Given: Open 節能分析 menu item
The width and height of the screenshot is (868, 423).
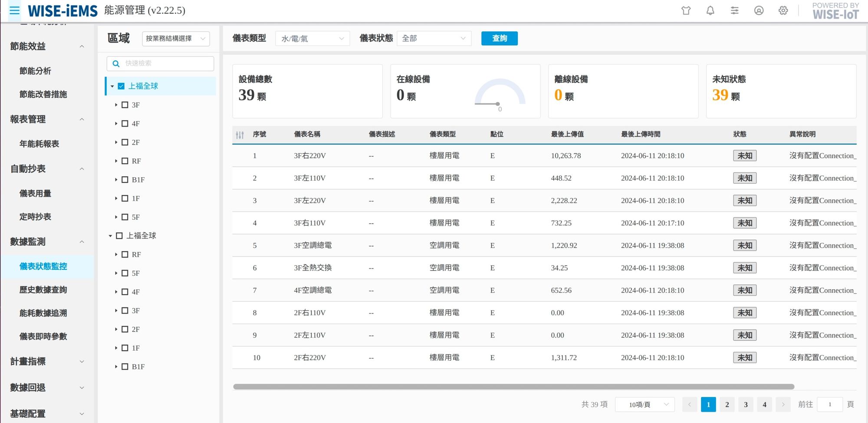Looking at the screenshot, I should tap(35, 71).
